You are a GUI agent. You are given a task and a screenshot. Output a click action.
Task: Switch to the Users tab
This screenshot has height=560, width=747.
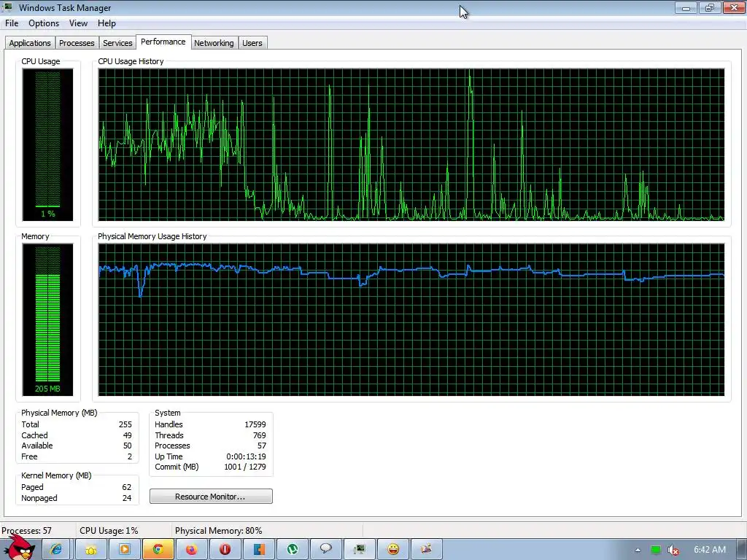[x=252, y=43]
